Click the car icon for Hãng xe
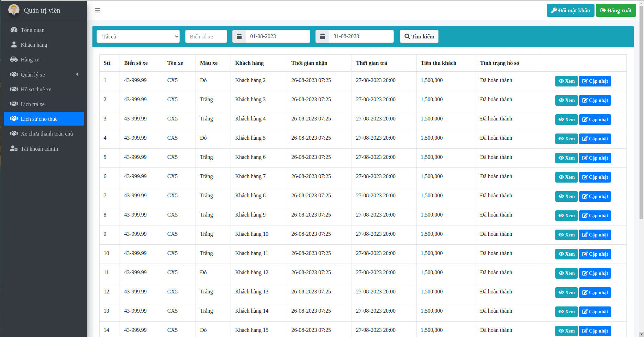Screen dimensions: 644x337 coord(14,59)
